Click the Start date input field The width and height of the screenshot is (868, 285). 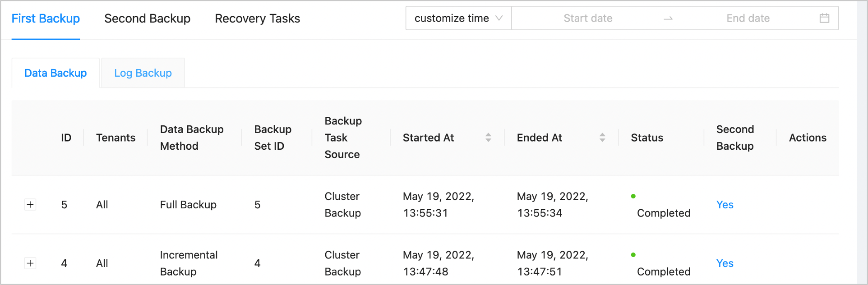click(588, 18)
